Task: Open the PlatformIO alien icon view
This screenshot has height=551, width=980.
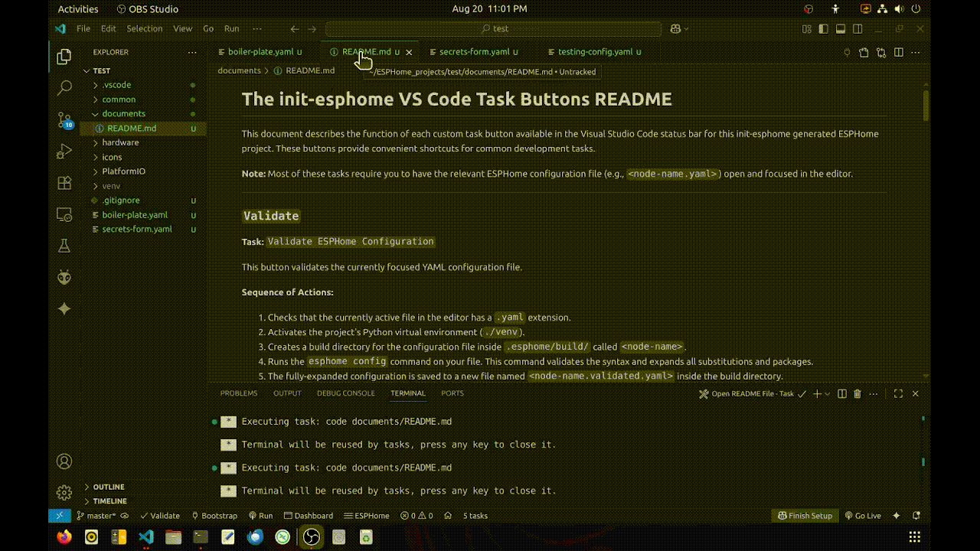Action: tap(64, 277)
